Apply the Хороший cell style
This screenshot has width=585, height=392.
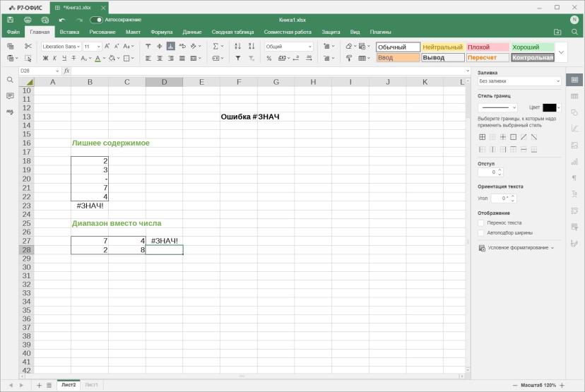click(533, 47)
